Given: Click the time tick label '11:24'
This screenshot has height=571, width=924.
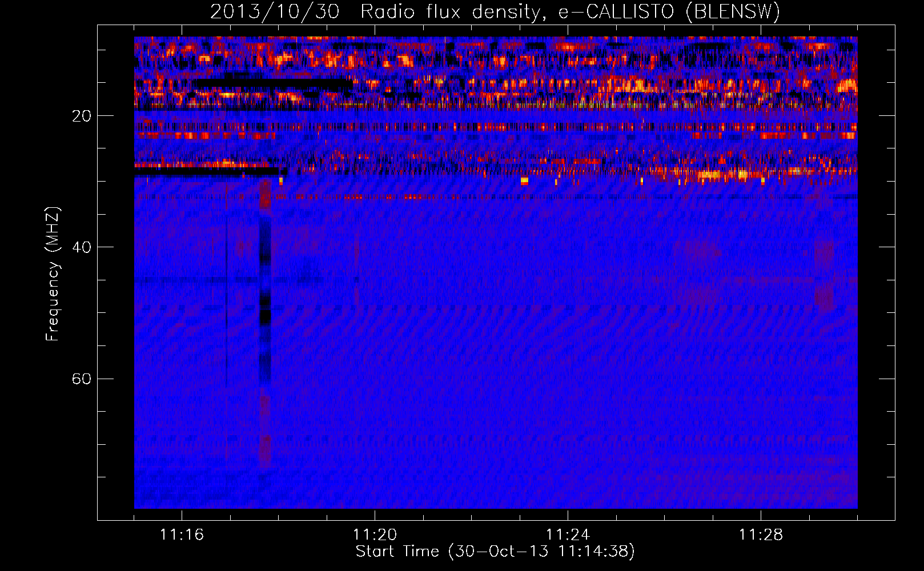Looking at the screenshot, I should tap(568, 534).
